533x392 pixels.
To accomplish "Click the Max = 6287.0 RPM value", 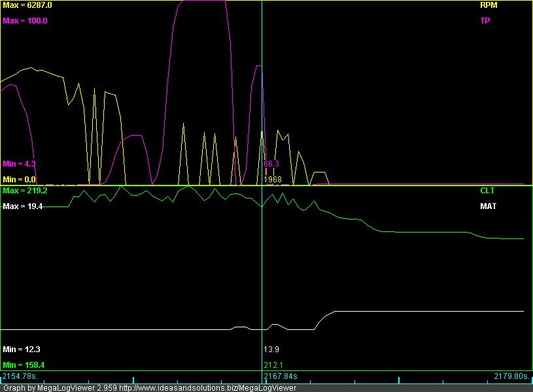I will click(27, 5).
